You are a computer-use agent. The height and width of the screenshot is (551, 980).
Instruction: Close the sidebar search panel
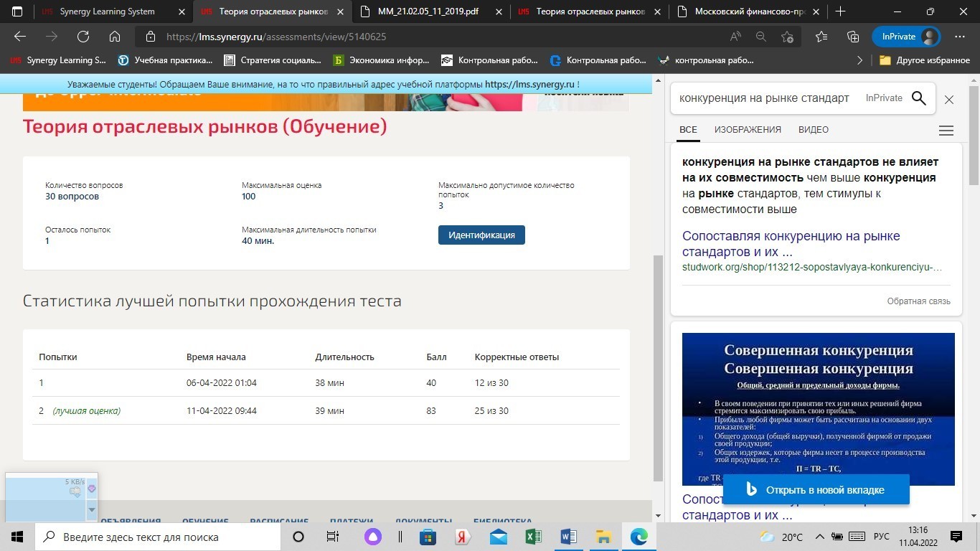click(949, 100)
